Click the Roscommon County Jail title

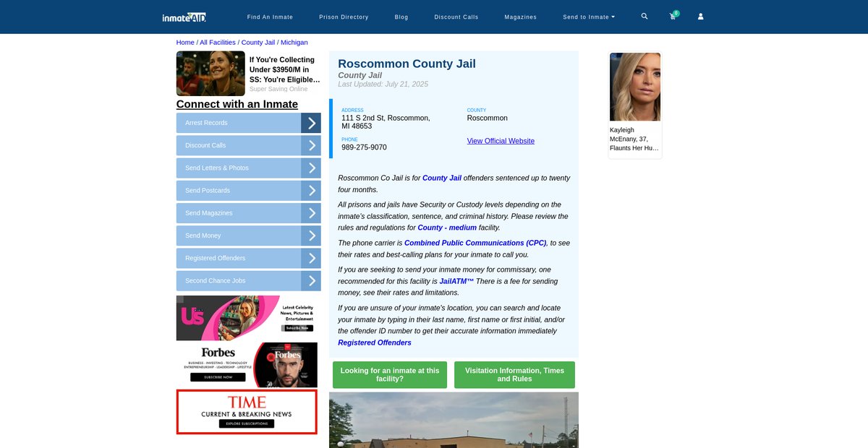[407, 64]
